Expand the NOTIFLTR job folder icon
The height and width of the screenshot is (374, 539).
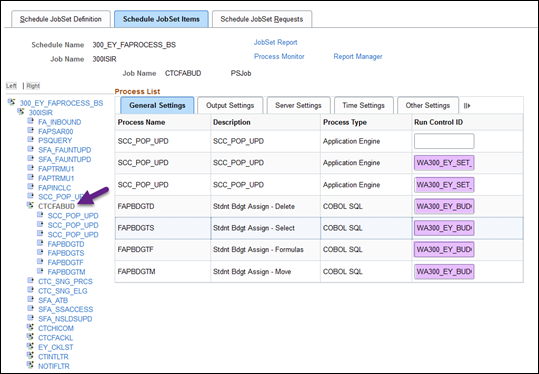click(31, 365)
